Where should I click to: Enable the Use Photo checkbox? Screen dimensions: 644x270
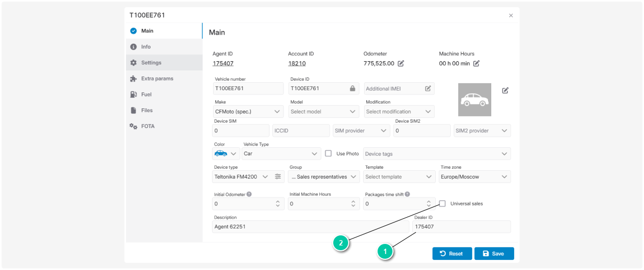click(328, 154)
